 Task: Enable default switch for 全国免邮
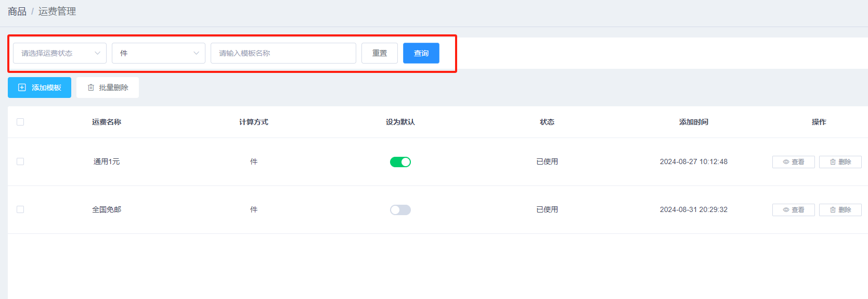(400, 210)
